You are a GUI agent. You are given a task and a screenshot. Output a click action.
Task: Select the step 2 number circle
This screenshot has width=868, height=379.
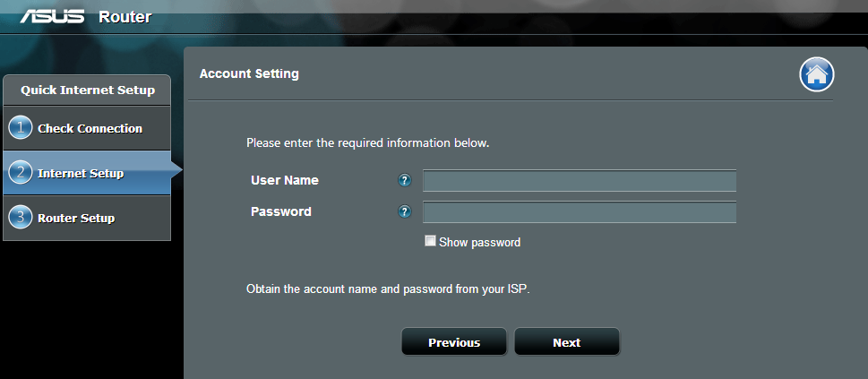point(21,174)
